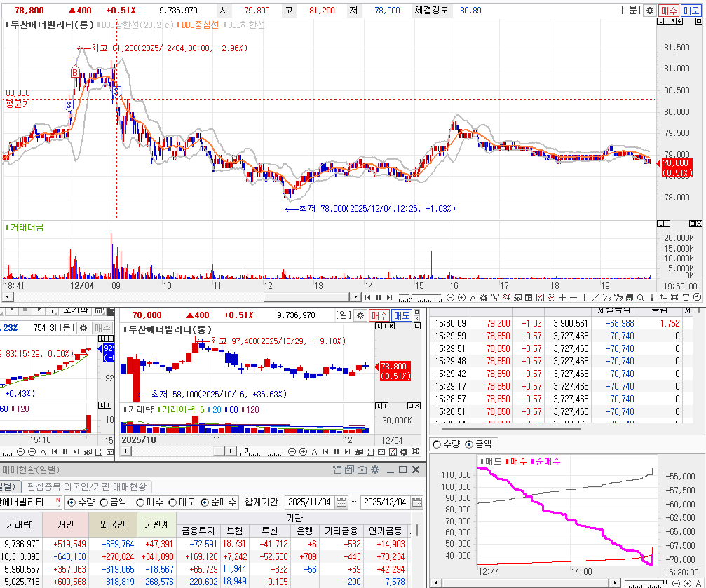Select the text 'T' tool in the main chart toolbar
Image resolution: width=706 pixels, height=588 pixels.
tap(685, 298)
